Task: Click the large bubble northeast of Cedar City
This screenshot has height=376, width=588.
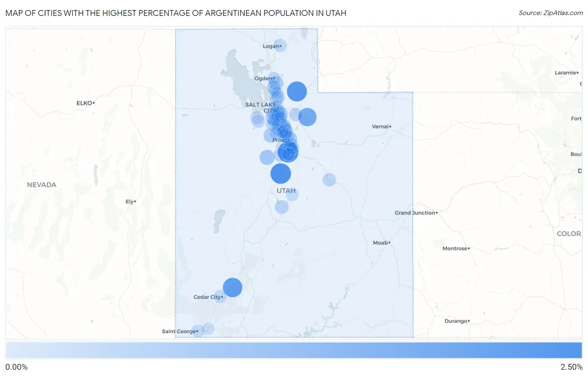Action: click(x=233, y=287)
